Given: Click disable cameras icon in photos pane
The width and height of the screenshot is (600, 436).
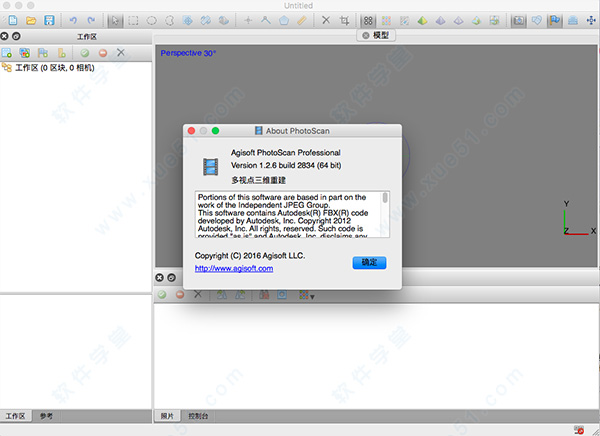Looking at the screenshot, I should pyautogui.click(x=180, y=294).
